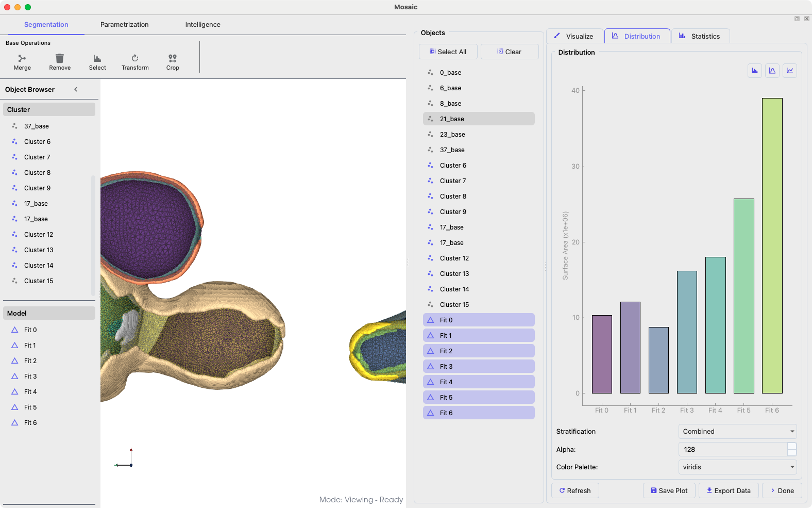Switch plot to line chart icon
Screen dimensions: 812x508
(790, 71)
